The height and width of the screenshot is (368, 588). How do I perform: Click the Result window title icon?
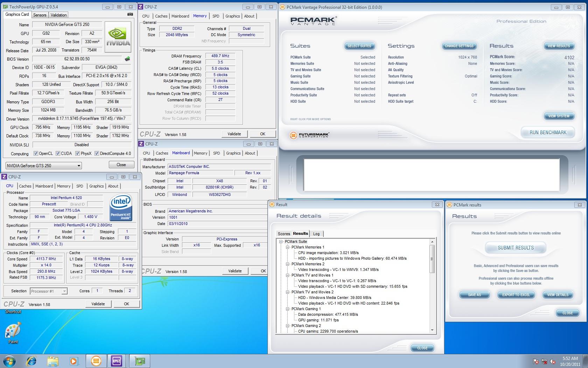pyautogui.click(x=272, y=205)
